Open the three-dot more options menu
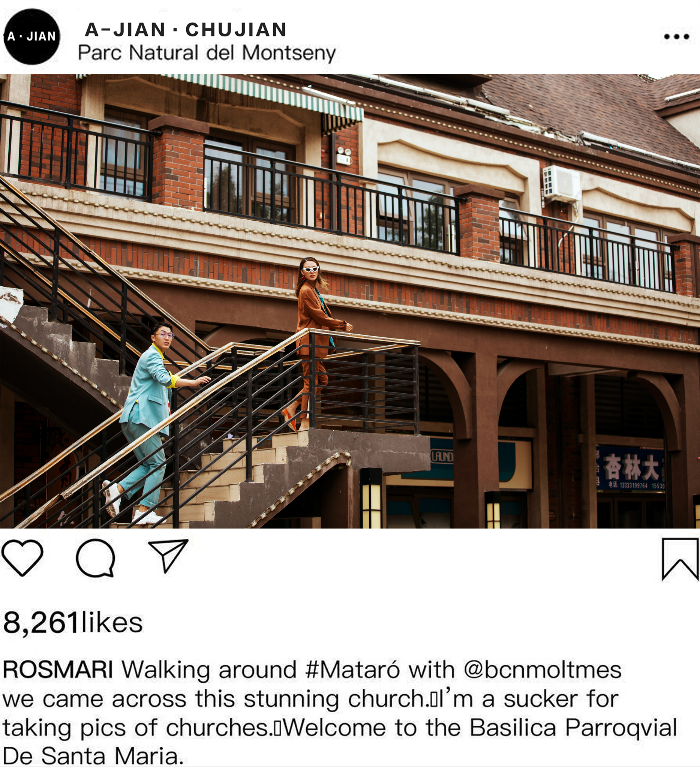 676,36
